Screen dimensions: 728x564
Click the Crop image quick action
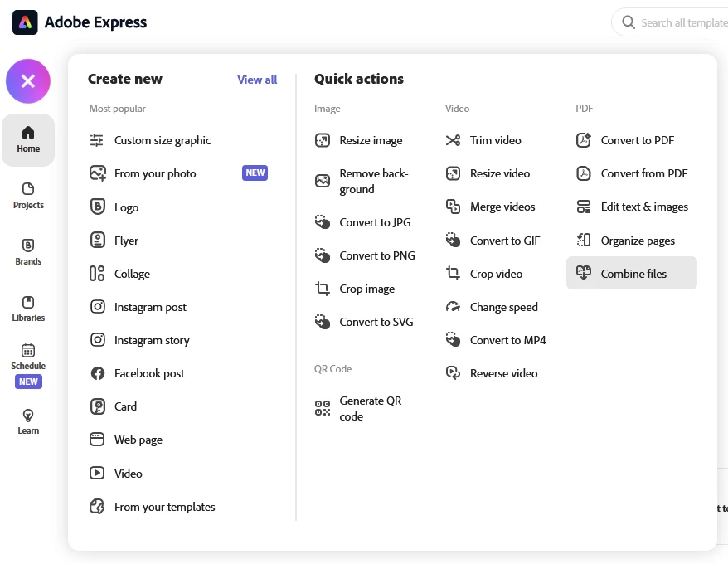(366, 289)
